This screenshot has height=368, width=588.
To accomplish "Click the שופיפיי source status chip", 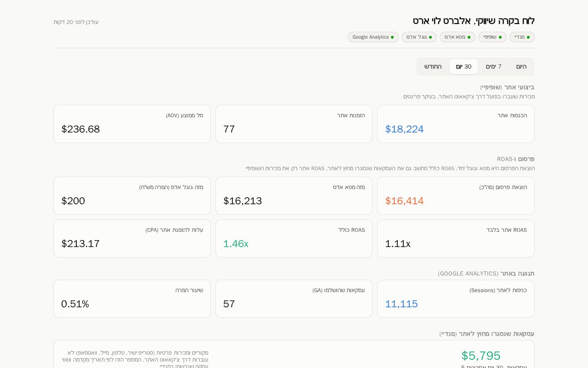I will 492,37.
